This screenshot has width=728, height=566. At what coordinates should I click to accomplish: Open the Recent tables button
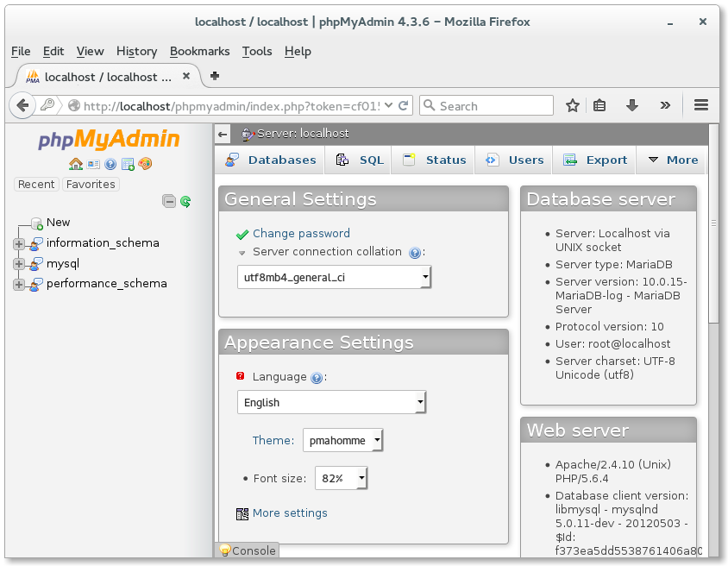point(36,185)
